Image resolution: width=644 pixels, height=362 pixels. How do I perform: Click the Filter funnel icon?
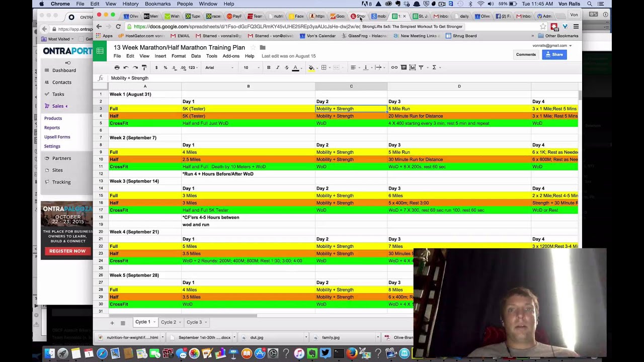point(421,67)
